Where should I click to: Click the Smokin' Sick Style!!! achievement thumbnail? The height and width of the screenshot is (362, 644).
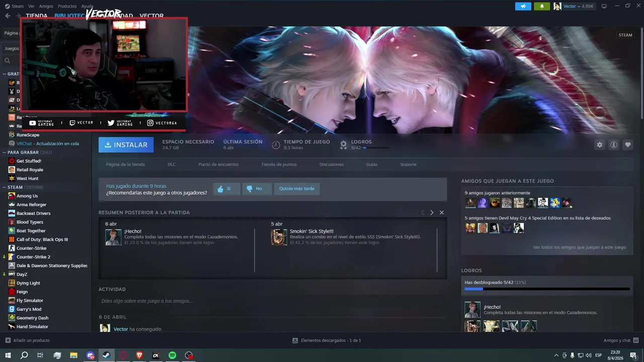(279, 237)
